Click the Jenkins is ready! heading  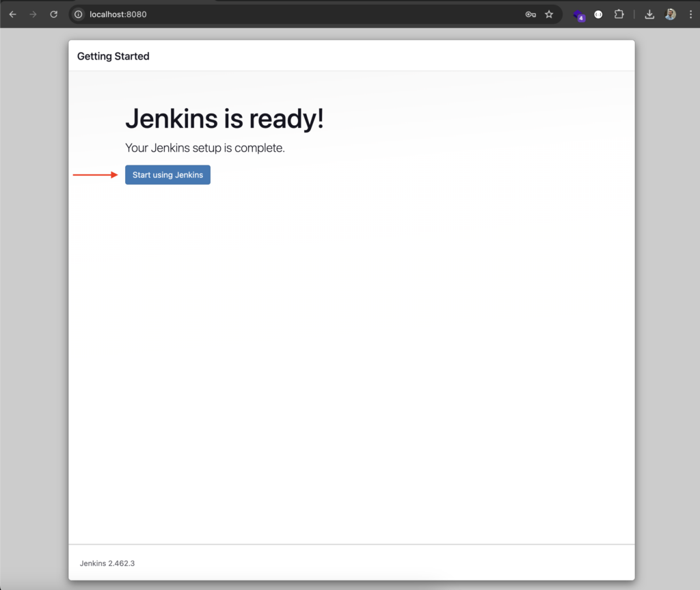224,119
